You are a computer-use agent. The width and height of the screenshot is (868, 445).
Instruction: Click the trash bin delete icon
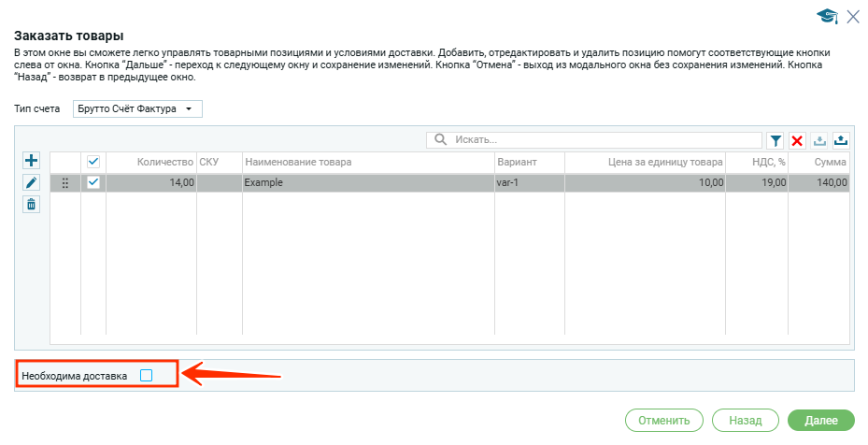pos(31,205)
